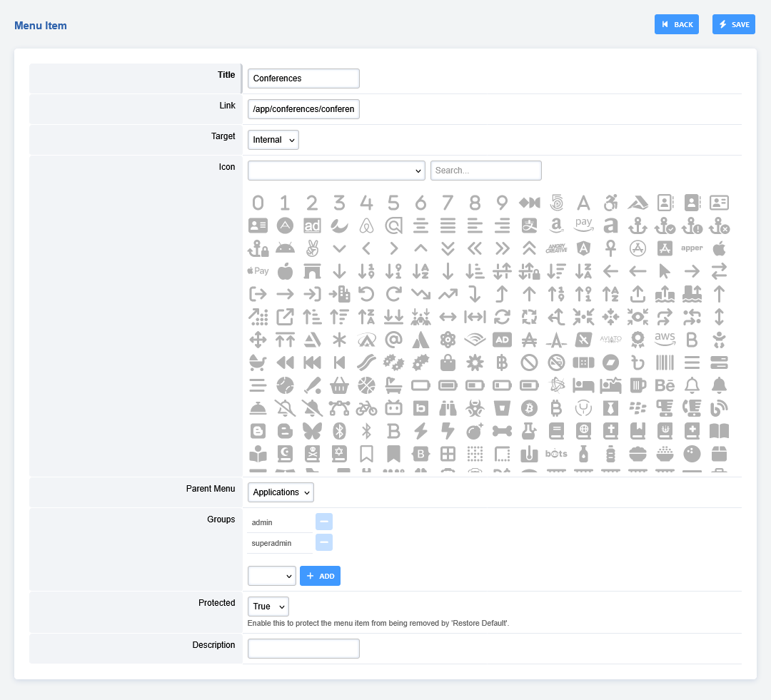The image size is (771, 700).
Task: Open the Protected True/False dropdown
Action: [x=268, y=607]
